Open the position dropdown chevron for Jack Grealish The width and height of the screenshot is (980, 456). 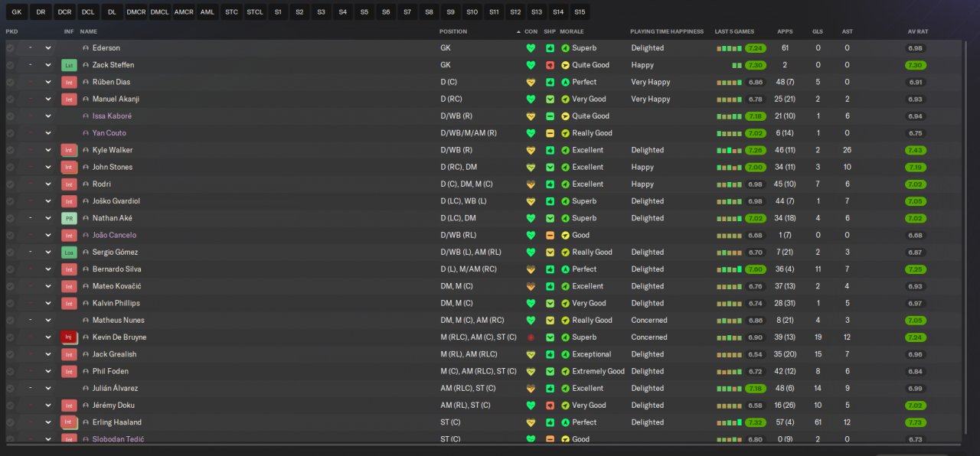[47, 354]
